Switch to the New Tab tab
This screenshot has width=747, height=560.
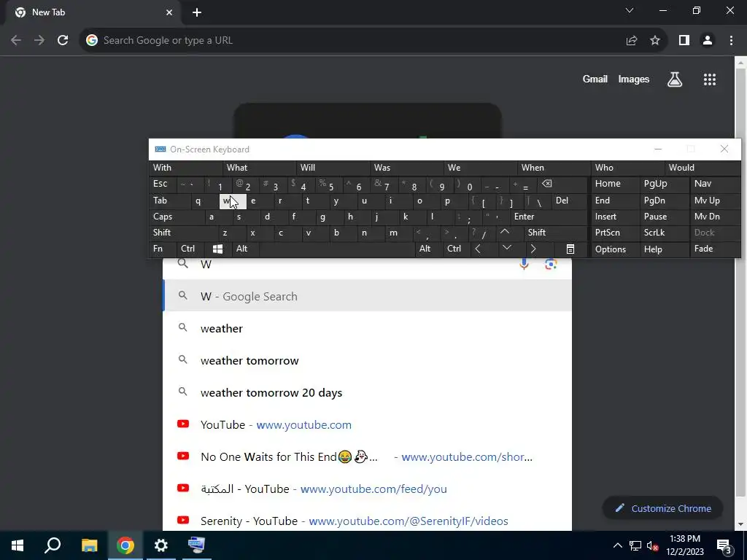[91, 13]
